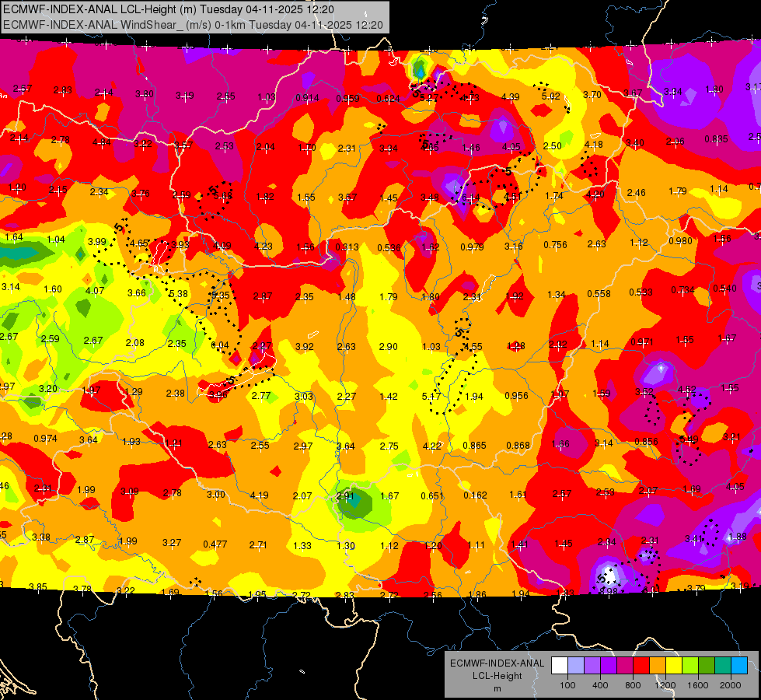
Task: Click the wind shear value 0.914
Action: pos(307,98)
